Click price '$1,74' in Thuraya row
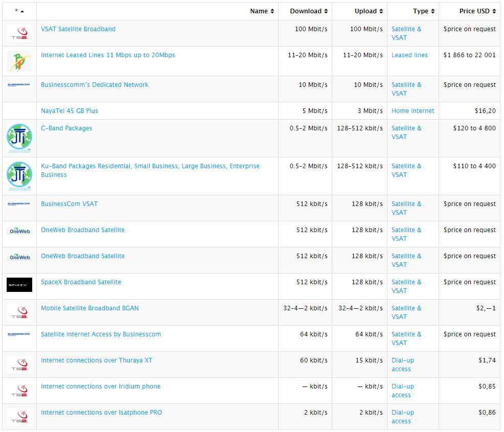Viewport: 504px width, 432px height. point(487,360)
